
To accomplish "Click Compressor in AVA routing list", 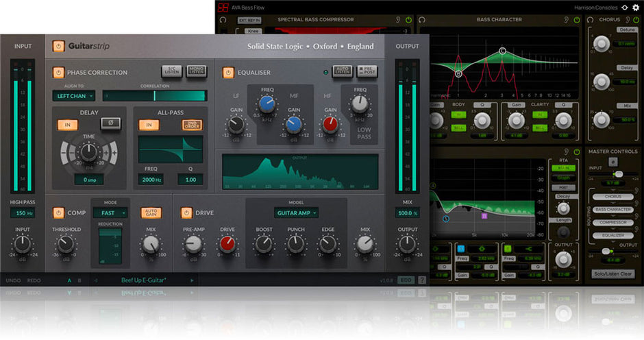I will tap(612, 222).
